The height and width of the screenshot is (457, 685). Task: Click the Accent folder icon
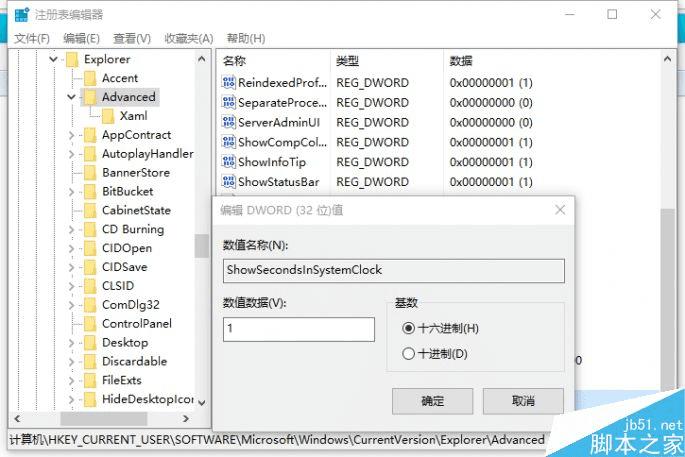(x=90, y=78)
